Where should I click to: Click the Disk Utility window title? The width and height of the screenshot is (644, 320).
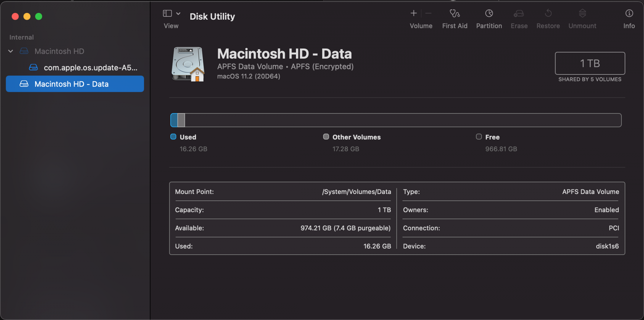click(x=212, y=16)
